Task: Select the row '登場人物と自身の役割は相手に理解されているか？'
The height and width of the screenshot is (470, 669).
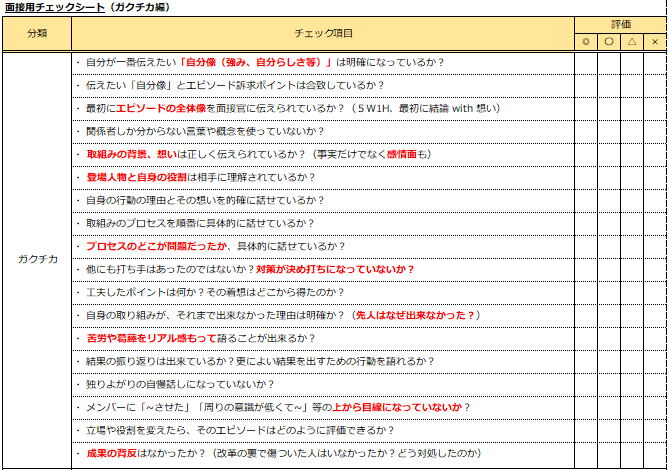Action: pos(323,178)
